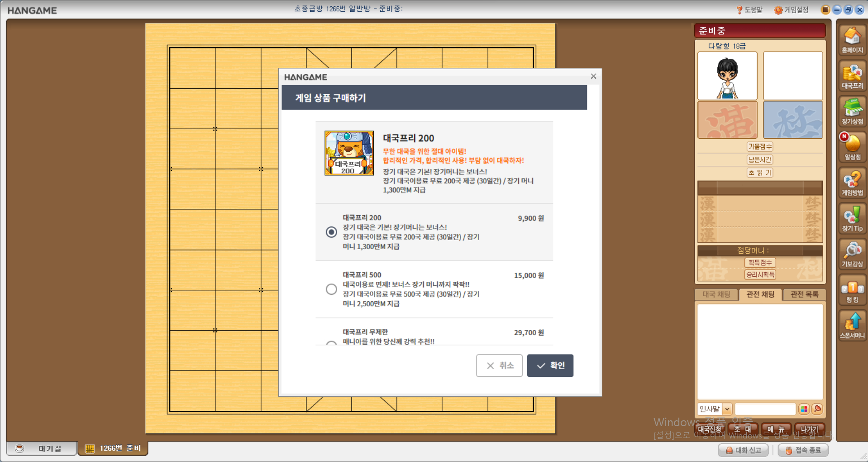This screenshot has width=868, height=462.
Task: Click the 다랑헝 18급 player name
Action: pyautogui.click(x=727, y=46)
